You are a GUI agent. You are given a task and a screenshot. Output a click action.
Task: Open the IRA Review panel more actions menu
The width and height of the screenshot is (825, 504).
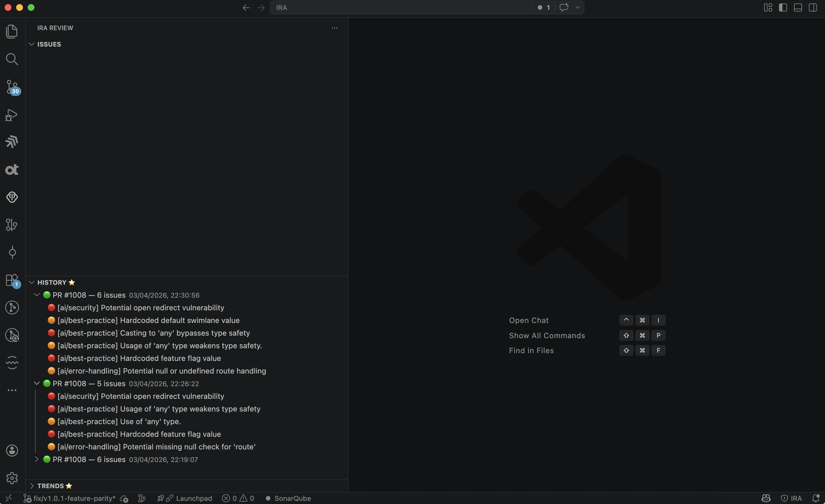(x=334, y=28)
